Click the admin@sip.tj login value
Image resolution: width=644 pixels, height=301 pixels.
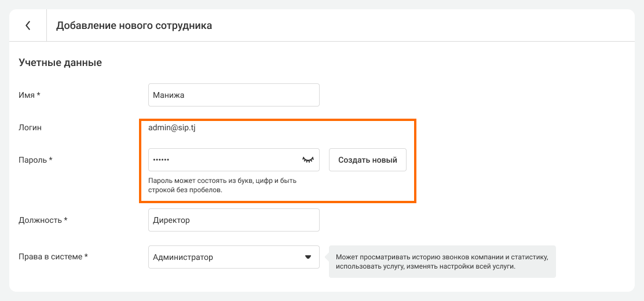click(172, 127)
